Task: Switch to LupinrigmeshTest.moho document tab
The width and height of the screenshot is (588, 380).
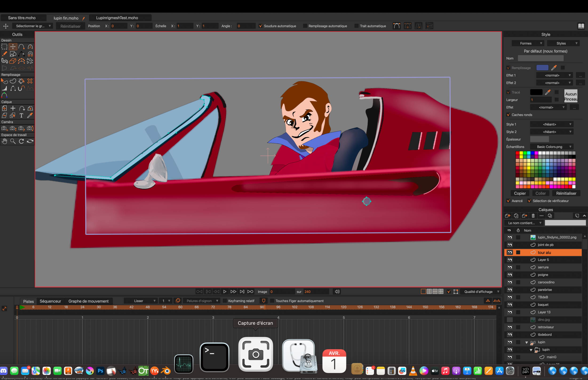Action: coord(117,18)
